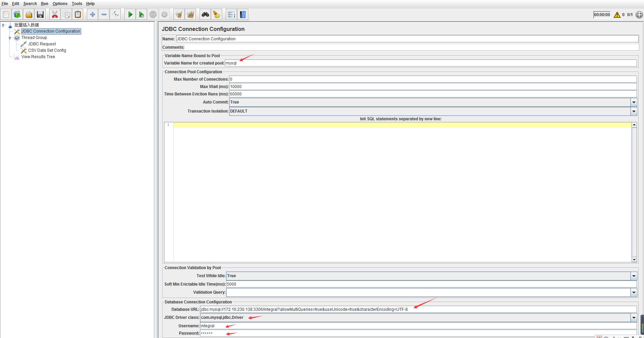Viewport: 644px width, 338px height.
Task: Click the Username field
Action: 418,326
